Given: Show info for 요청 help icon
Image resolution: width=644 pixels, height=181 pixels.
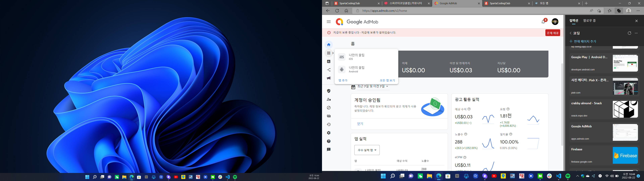Looking at the screenshot, I should [x=508, y=109].
